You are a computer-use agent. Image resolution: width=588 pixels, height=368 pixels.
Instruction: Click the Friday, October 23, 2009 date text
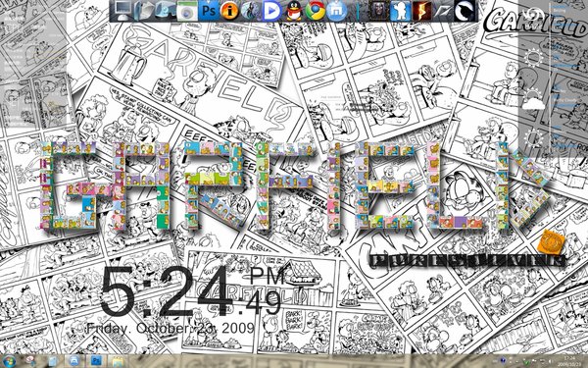pos(171,328)
